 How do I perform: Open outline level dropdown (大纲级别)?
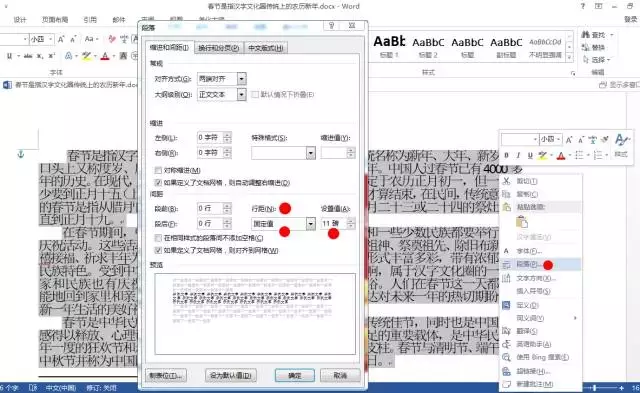(x=242, y=95)
